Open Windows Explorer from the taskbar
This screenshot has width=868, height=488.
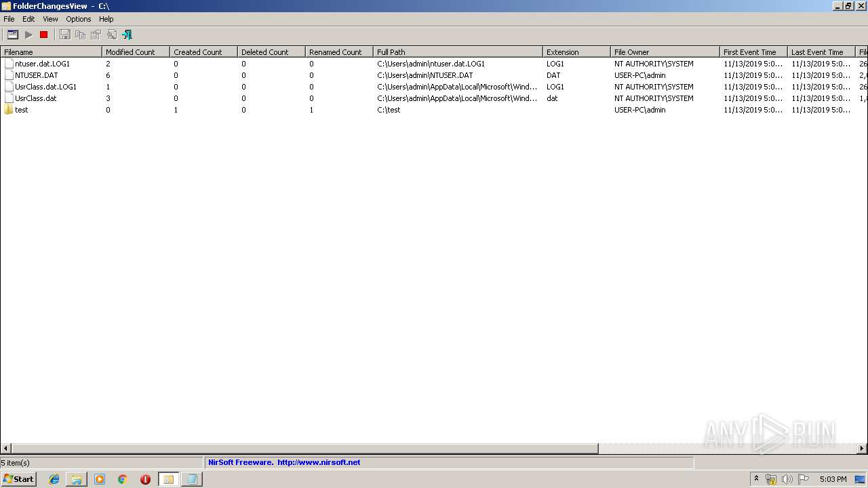77,479
